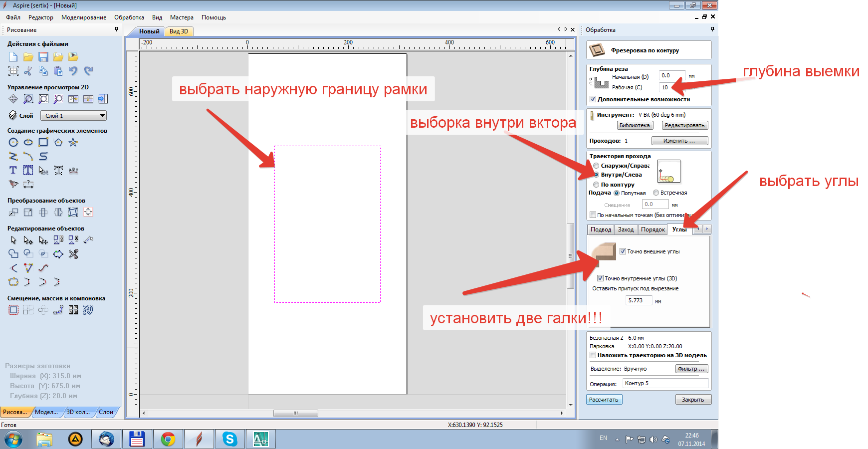
Task: Select Встречная feed direction
Action: click(656, 193)
